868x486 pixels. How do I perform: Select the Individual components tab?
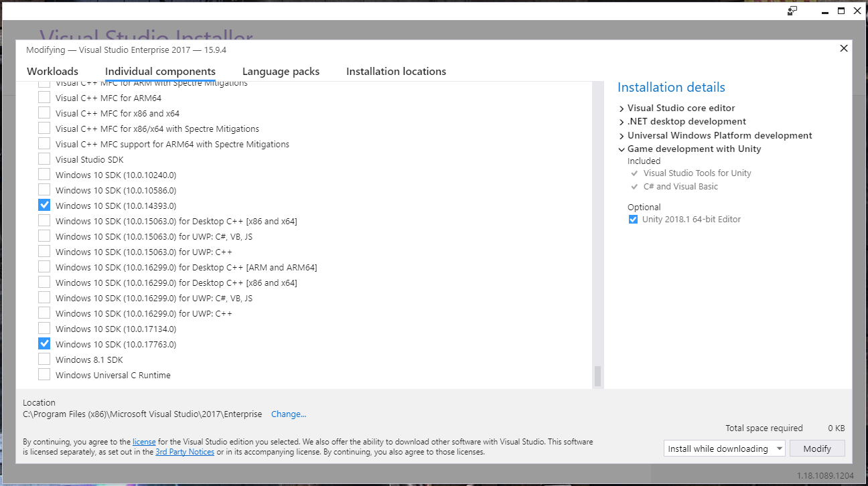pyautogui.click(x=160, y=72)
